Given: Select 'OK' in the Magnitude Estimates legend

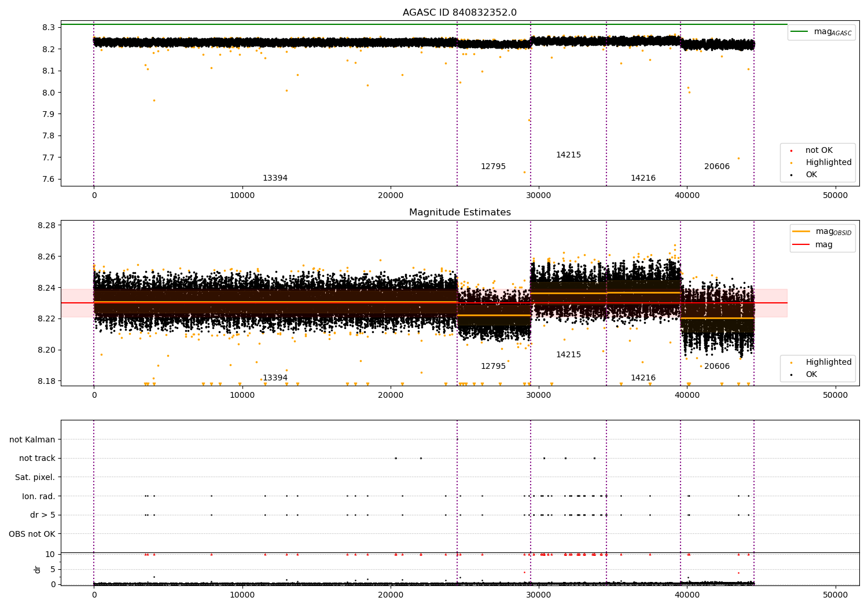Looking at the screenshot, I should coord(811,375).
